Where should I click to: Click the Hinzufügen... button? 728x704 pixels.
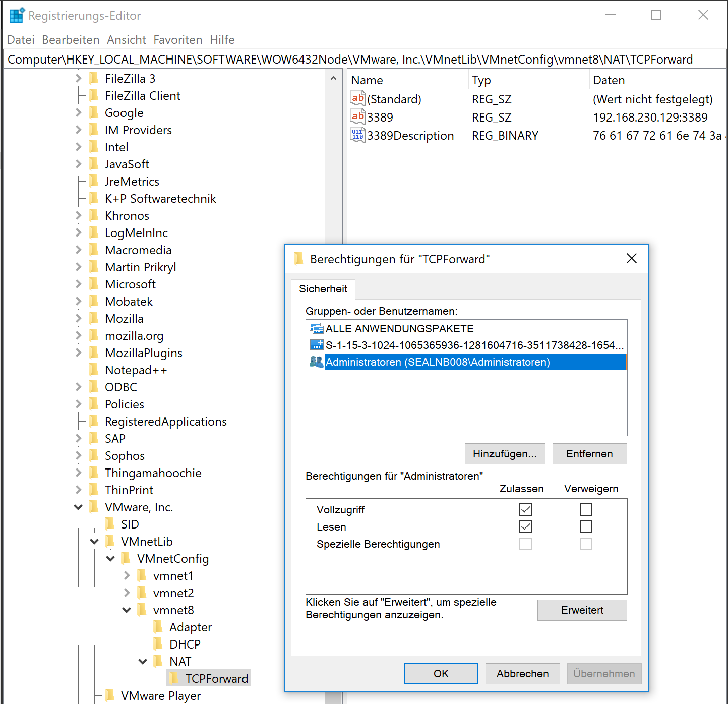tap(505, 453)
